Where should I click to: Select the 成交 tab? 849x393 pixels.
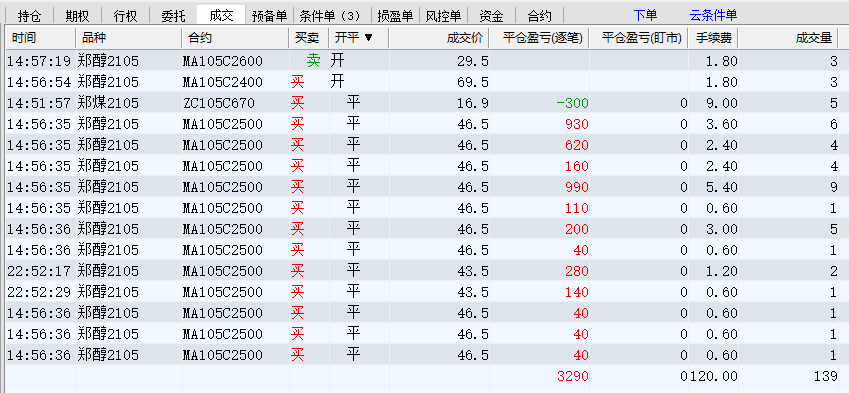coord(221,15)
